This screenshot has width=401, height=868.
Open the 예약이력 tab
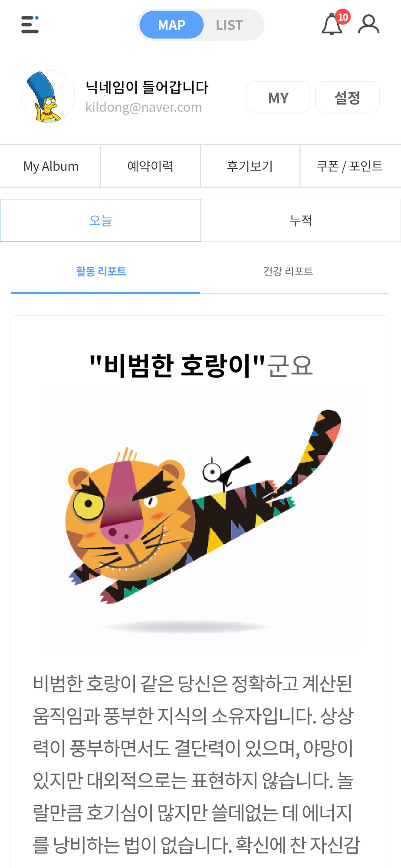[x=151, y=166]
